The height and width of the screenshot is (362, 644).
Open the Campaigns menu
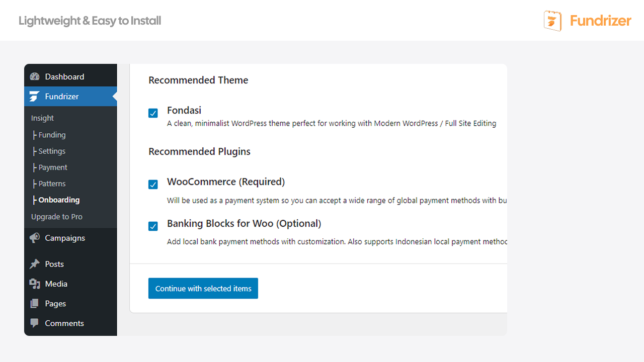tap(70, 238)
